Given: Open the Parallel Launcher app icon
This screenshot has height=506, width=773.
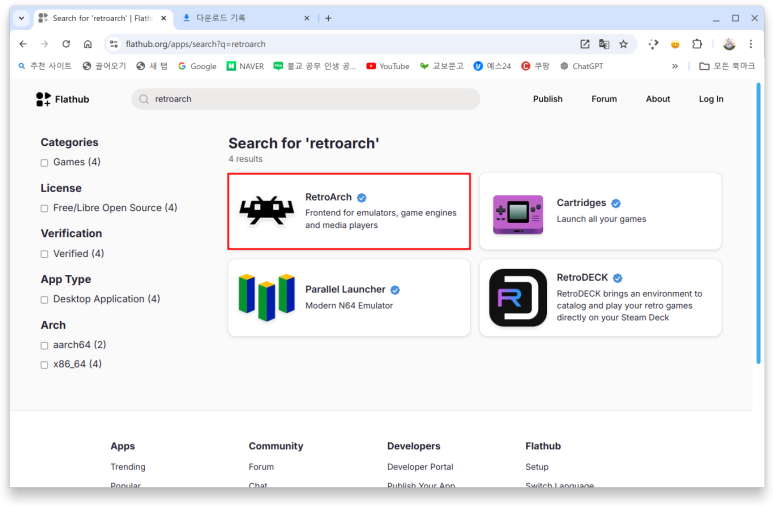Looking at the screenshot, I should pyautogui.click(x=267, y=297).
